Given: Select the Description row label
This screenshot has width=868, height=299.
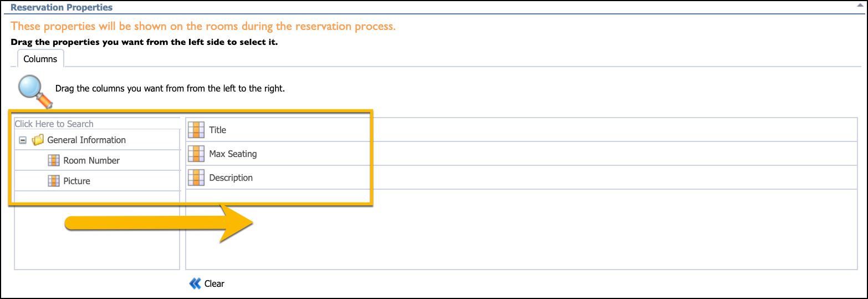Looking at the screenshot, I should [x=231, y=178].
